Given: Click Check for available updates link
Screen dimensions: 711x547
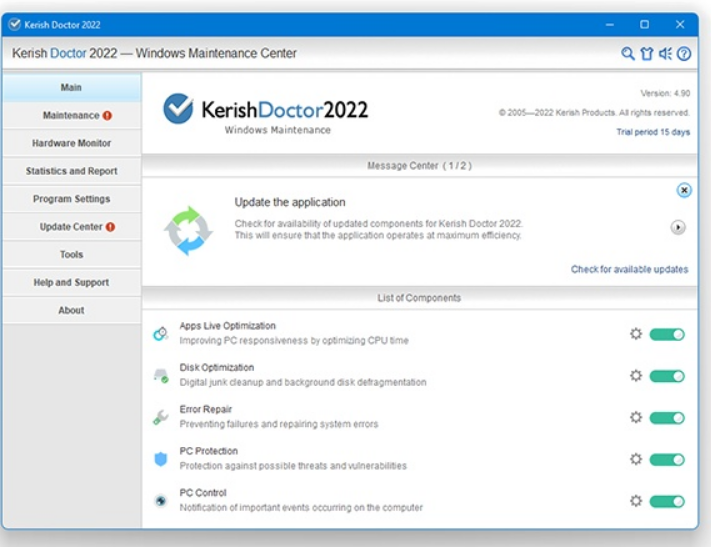Looking at the screenshot, I should pos(629,269).
